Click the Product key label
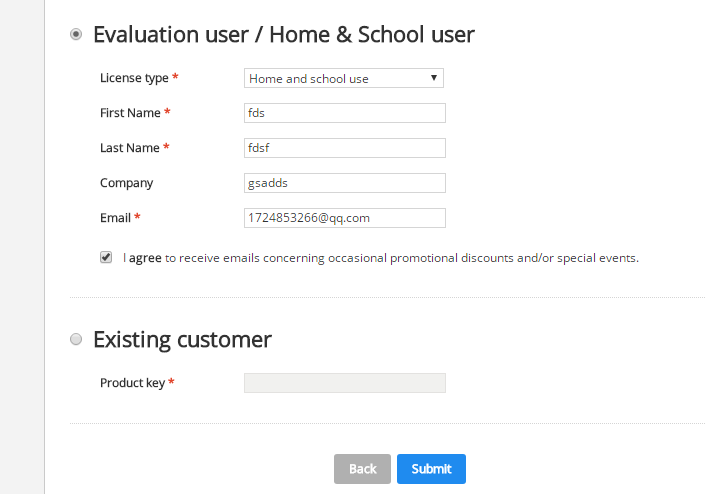Screen dimensions: 705x494 click(x=133, y=383)
